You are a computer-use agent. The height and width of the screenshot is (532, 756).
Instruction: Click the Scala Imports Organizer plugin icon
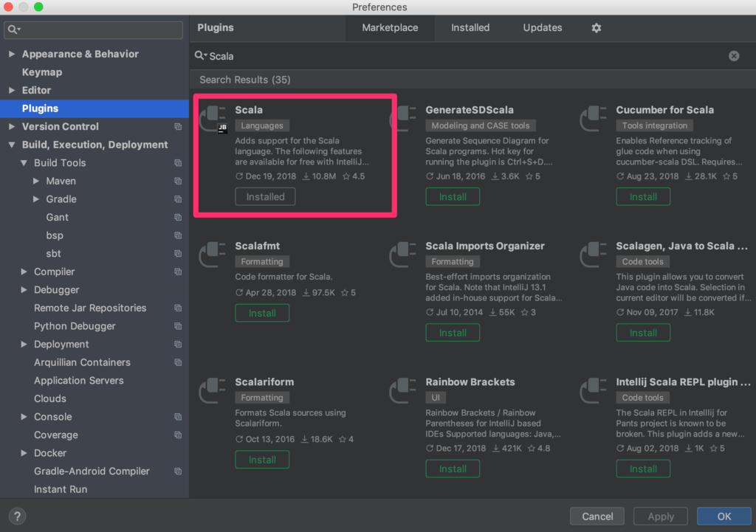point(403,255)
